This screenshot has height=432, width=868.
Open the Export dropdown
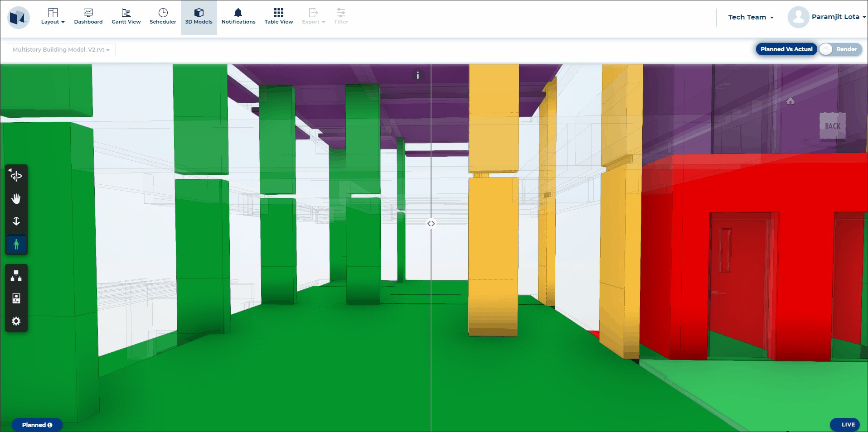(313, 17)
